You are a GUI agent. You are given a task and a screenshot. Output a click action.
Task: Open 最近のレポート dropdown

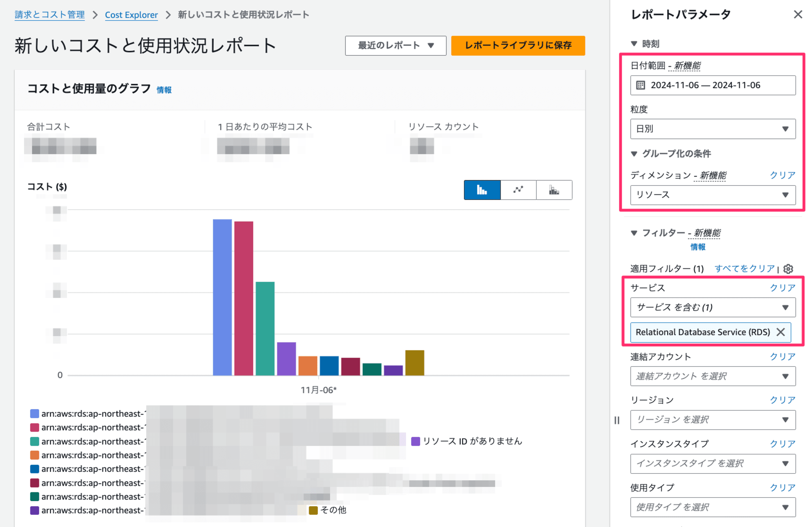point(395,45)
